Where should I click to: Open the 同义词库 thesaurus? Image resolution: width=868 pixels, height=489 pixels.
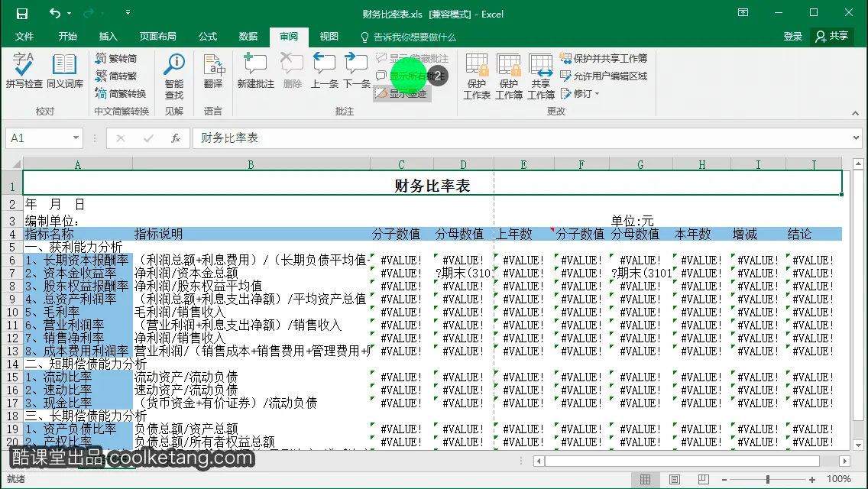tap(65, 71)
